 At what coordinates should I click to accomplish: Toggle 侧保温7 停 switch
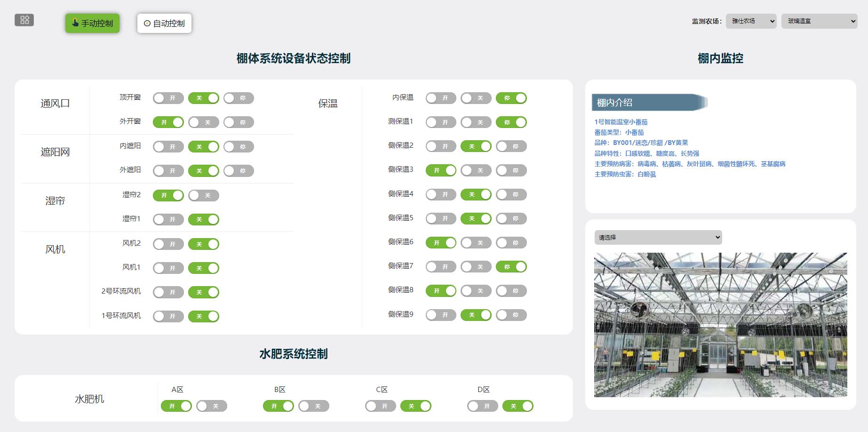tap(511, 267)
